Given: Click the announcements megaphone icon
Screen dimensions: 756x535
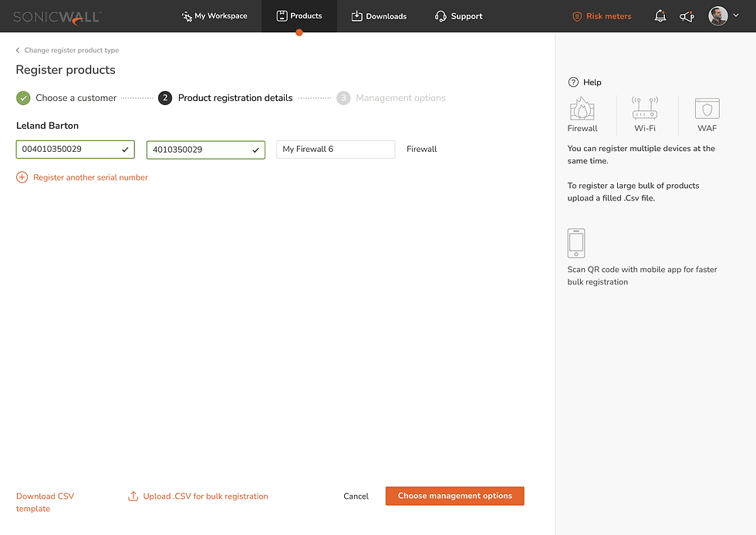Looking at the screenshot, I should [687, 16].
